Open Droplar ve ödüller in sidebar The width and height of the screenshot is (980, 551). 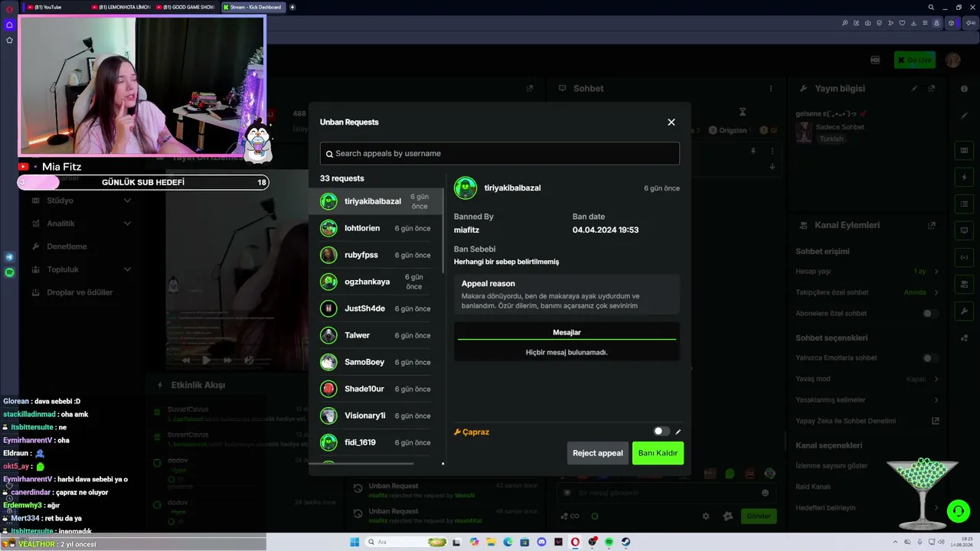coord(80,292)
